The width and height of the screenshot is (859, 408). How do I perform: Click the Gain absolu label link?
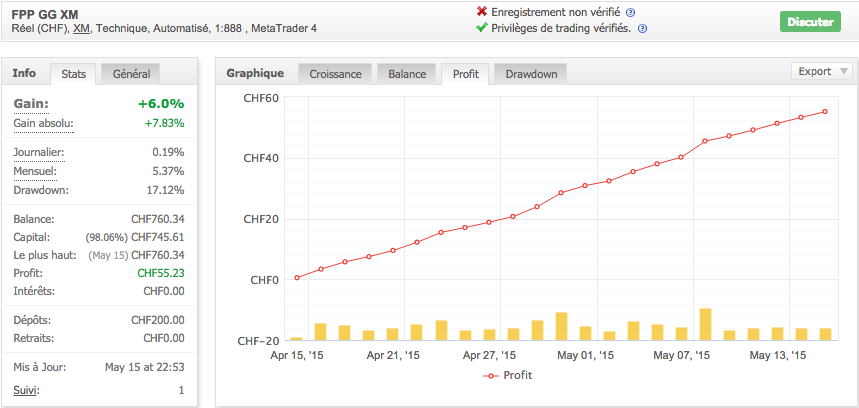(44, 123)
